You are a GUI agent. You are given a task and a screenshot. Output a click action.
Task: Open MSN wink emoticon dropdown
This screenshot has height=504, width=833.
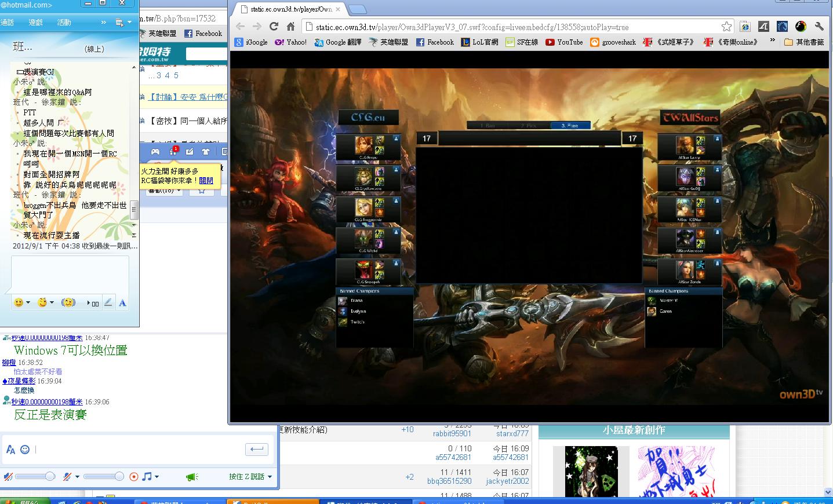point(46,302)
